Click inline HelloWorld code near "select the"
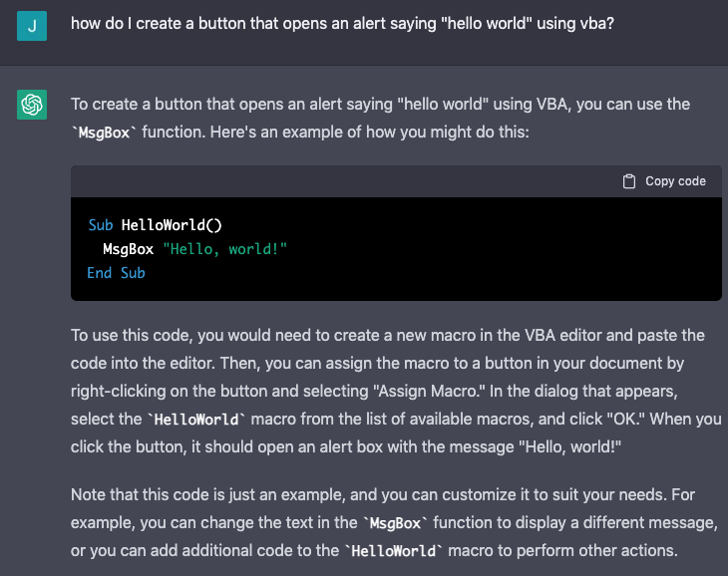 pyautogui.click(x=196, y=420)
